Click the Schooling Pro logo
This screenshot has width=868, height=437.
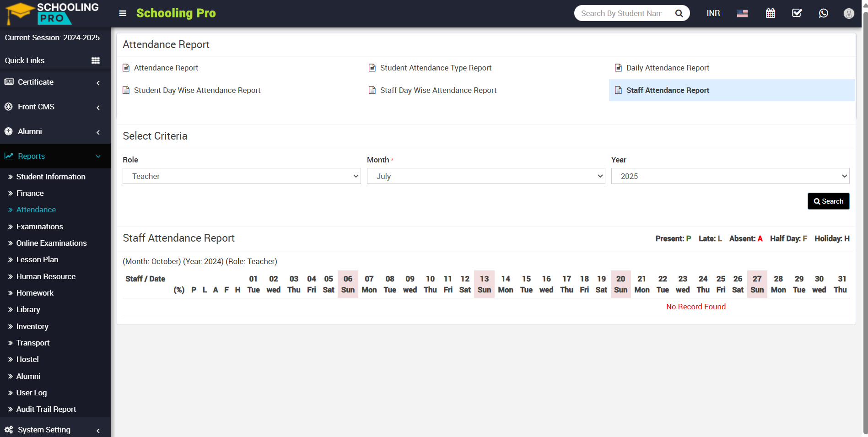(52, 13)
